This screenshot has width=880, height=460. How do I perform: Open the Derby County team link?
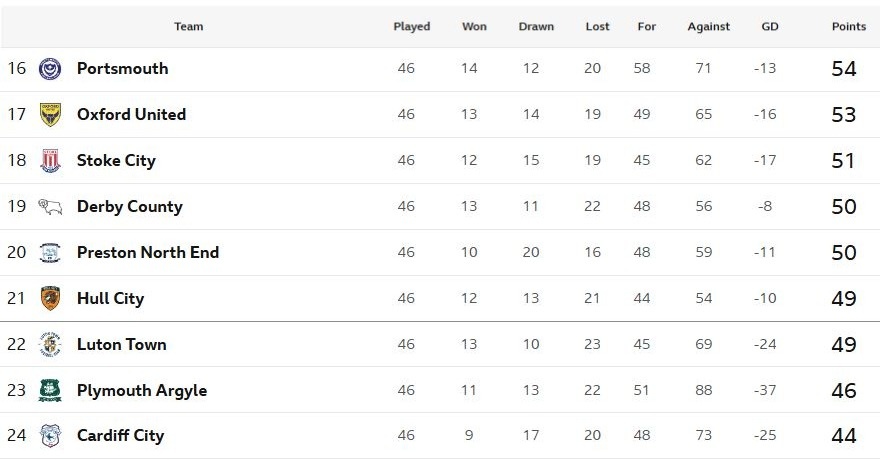(129, 207)
